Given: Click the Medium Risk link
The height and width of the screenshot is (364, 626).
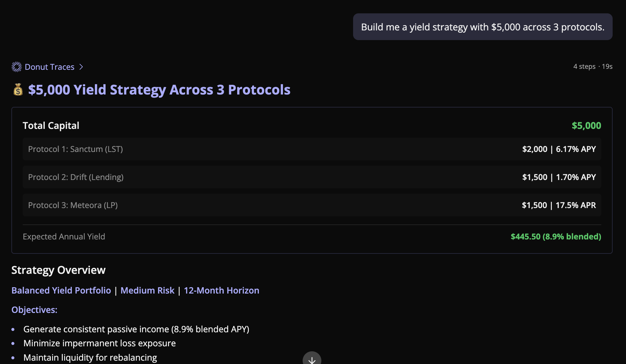Looking at the screenshot, I should click(x=147, y=290).
